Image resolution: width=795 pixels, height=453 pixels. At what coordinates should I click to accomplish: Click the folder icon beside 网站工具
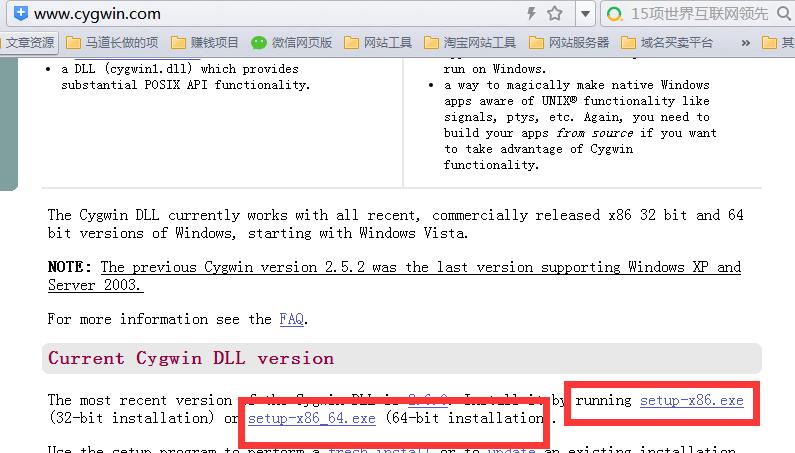351,43
